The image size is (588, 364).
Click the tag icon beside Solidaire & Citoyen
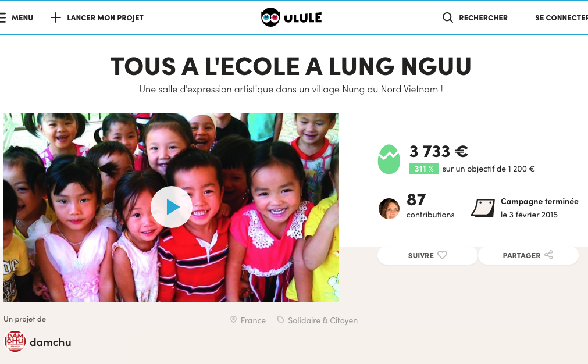280,320
